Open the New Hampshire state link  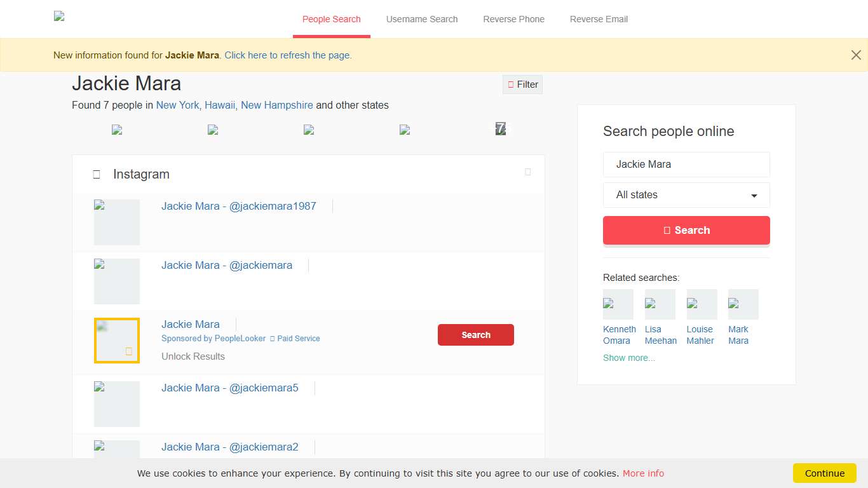(x=277, y=105)
